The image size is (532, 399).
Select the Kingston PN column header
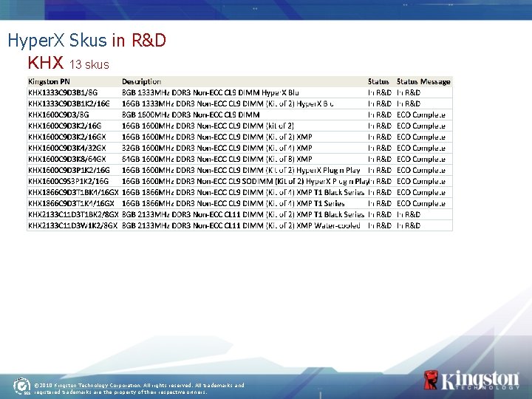coord(49,82)
